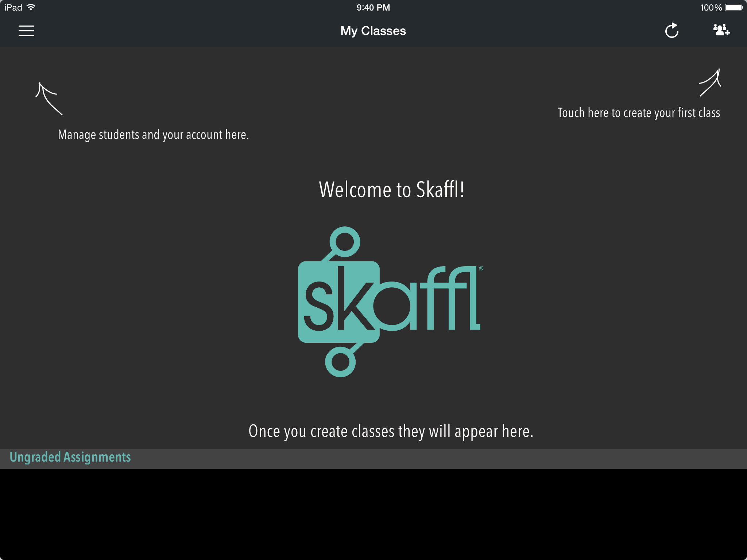Tap the Wi-Fi status icon
The width and height of the screenshot is (747, 560).
click(31, 7)
